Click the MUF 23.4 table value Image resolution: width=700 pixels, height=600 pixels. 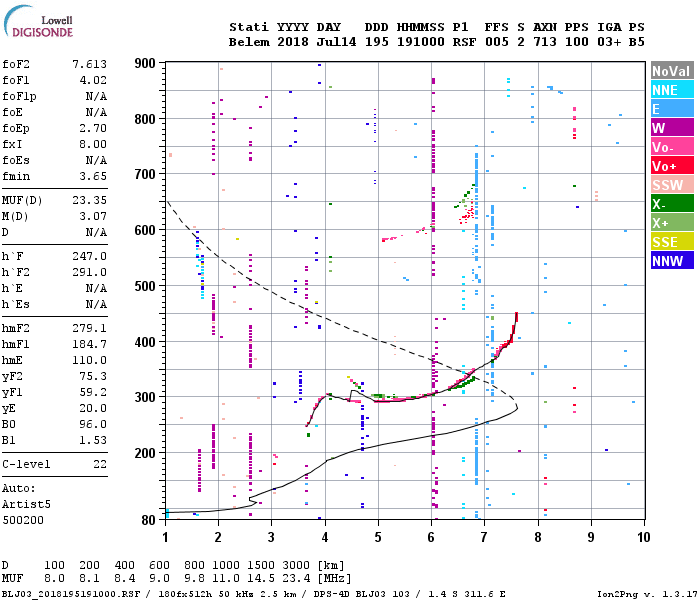(x=296, y=579)
